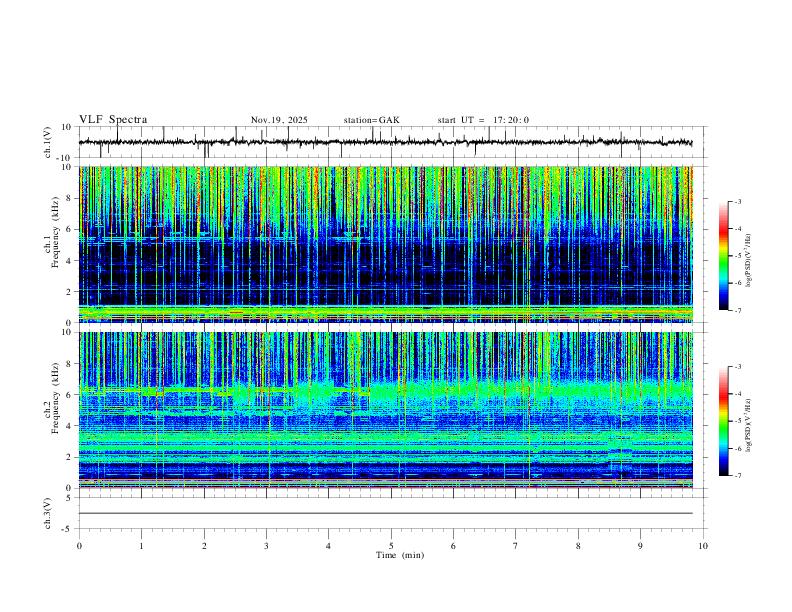
Task: Click the '9' tick on the time axis
Action: click(640, 546)
